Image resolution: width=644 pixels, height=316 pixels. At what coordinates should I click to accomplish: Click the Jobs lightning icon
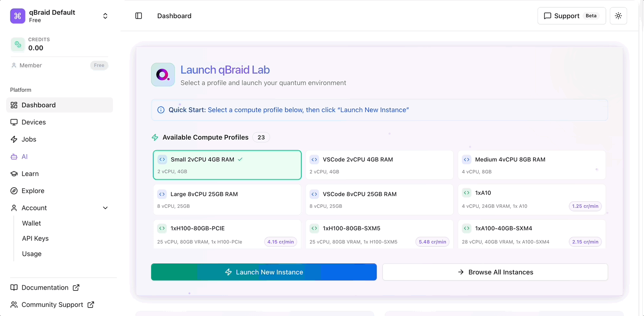click(14, 139)
